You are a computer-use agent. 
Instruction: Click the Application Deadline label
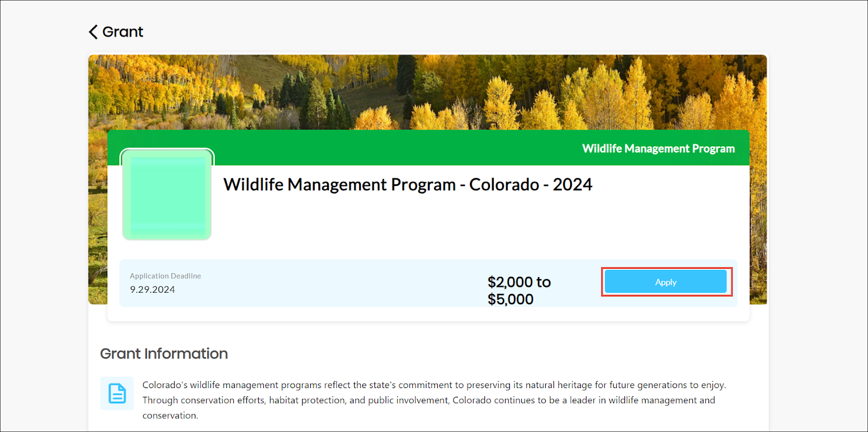165,276
